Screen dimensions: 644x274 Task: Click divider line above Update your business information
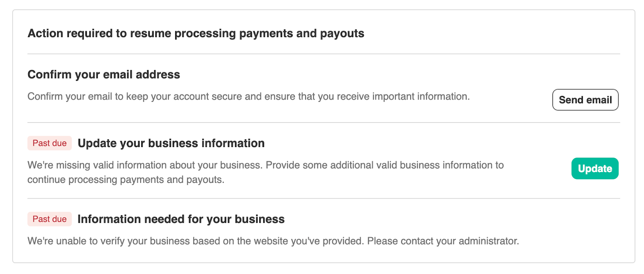324,122
